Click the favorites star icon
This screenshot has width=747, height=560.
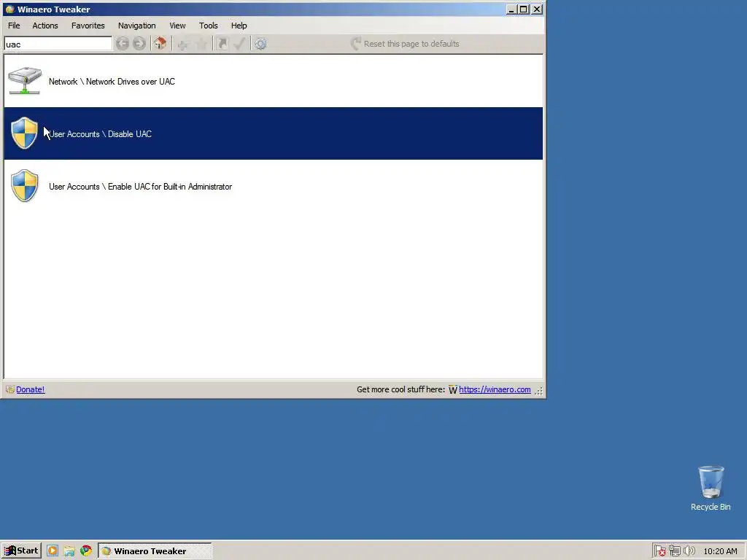(201, 44)
